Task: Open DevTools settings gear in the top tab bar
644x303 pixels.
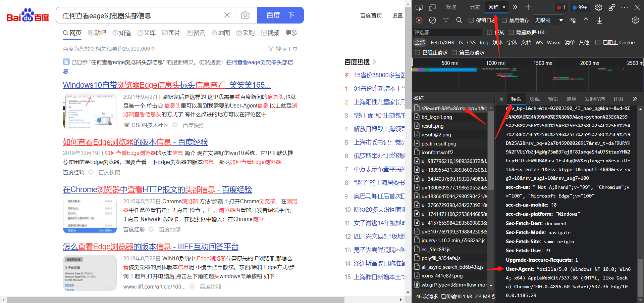Action: point(599,7)
